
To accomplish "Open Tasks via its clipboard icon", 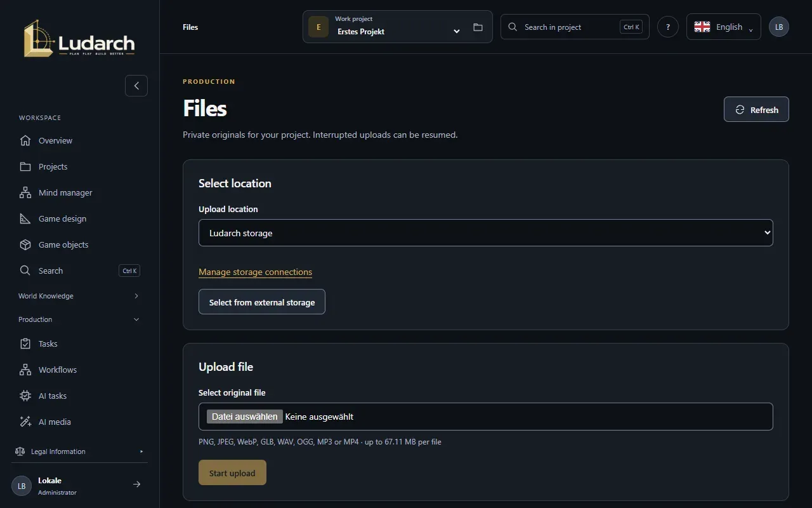I will pos(25,344).
